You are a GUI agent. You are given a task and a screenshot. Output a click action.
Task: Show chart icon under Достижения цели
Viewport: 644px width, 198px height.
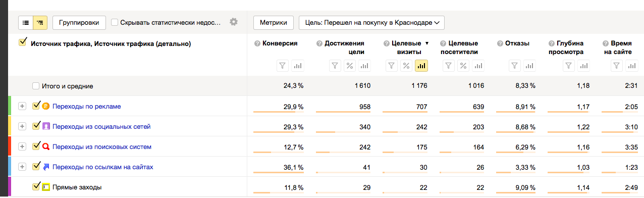[364, 66]
